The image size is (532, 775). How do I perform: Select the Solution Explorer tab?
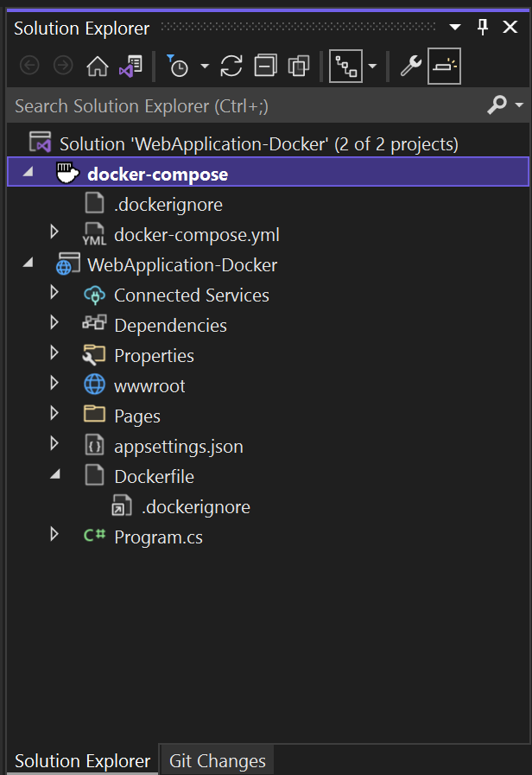[x=82, y=759]
